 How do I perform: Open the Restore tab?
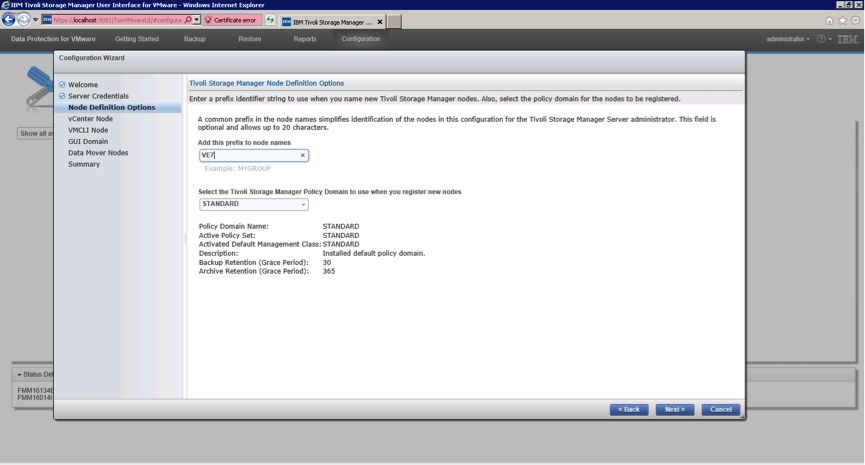coord(250,39)
